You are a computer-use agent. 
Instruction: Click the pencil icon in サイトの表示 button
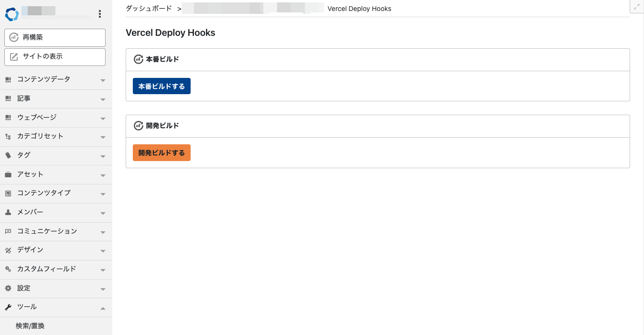[14, 56]
